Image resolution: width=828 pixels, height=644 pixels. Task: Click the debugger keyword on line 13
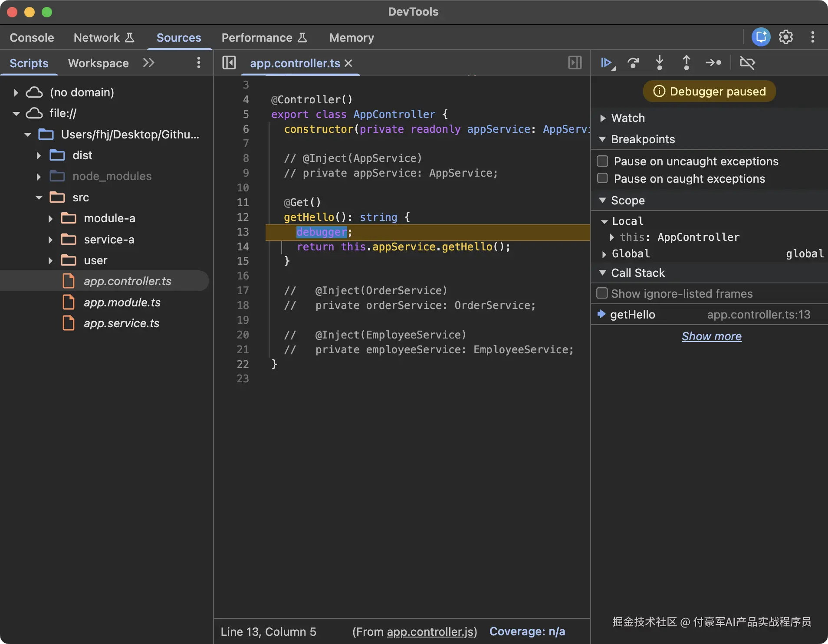point(322,232)
